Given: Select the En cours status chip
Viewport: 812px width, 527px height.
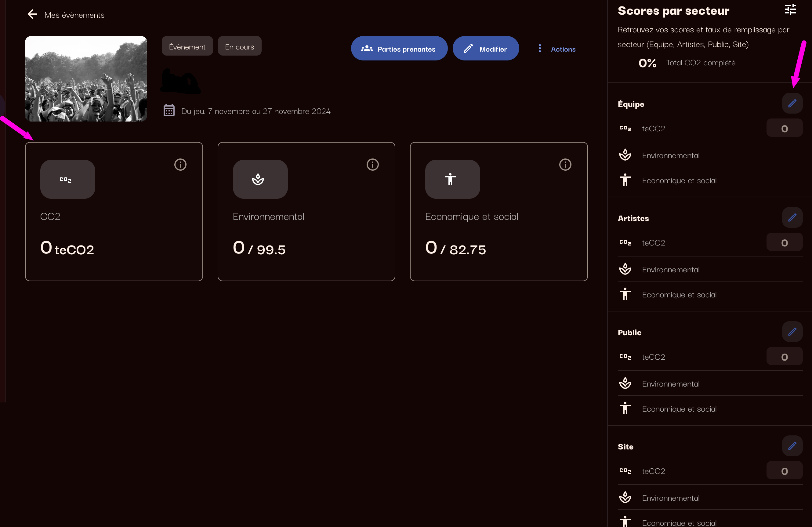Looking at the screenshot, I should click(x=239, y=46).
